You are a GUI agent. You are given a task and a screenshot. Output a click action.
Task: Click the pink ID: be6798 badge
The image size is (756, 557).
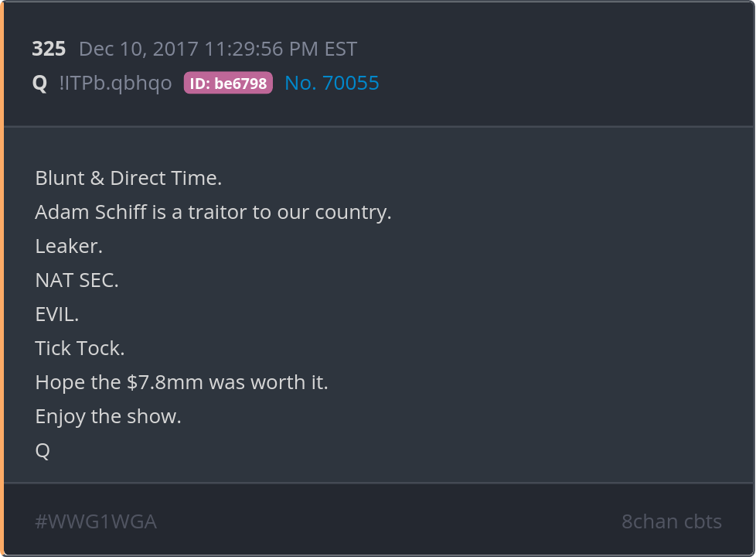point(228,84)
